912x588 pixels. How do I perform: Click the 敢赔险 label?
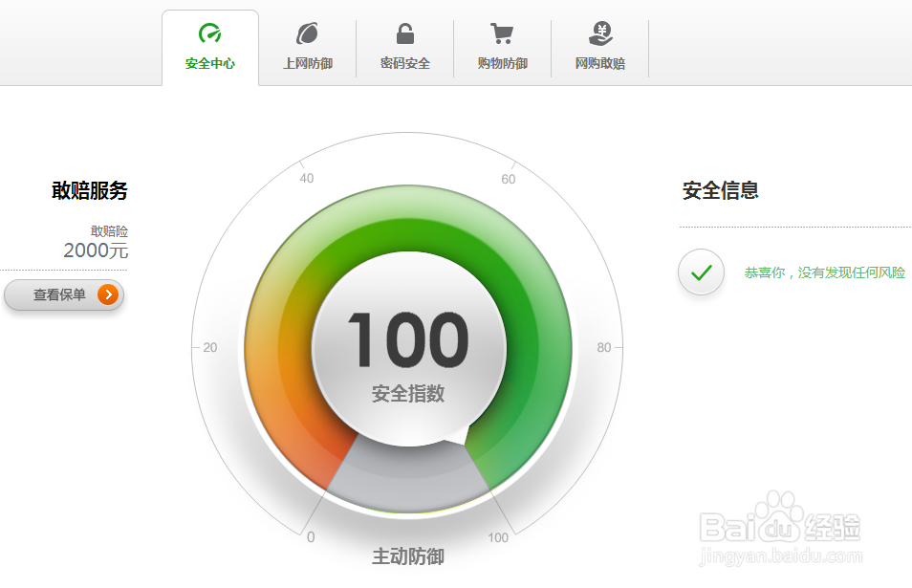coord(109,230)
